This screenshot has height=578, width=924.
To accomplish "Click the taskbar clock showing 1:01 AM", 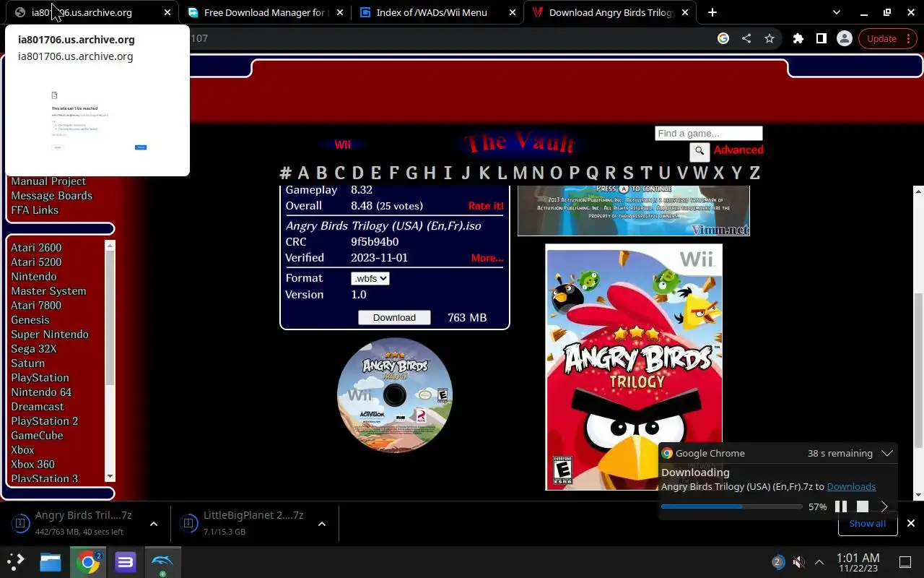I will pos(858,562).
